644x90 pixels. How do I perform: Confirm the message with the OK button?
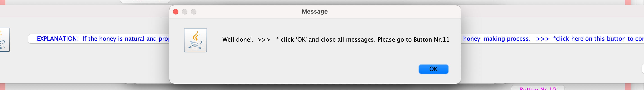point(433,69)
